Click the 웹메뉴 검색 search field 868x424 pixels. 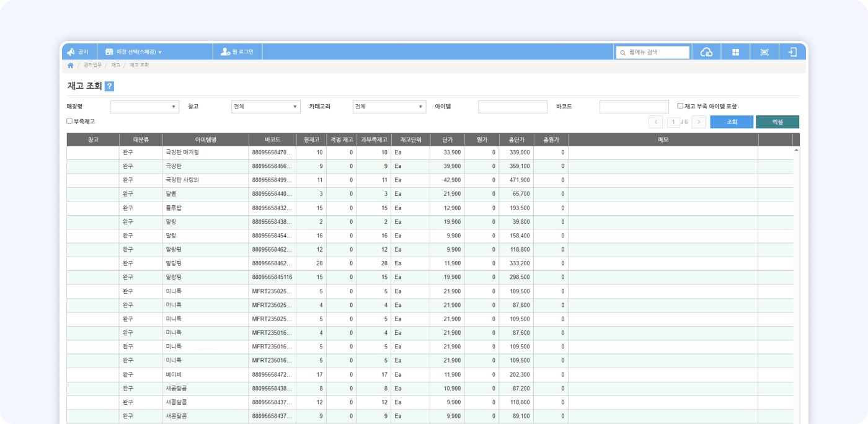pos(657,53)
